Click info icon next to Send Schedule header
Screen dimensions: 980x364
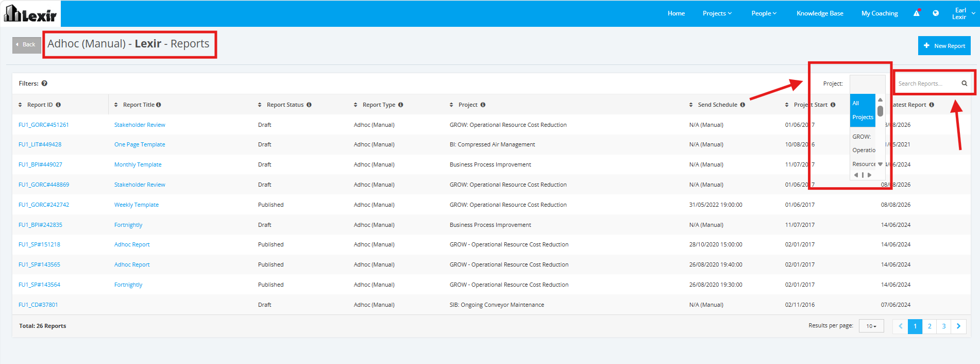742,105
